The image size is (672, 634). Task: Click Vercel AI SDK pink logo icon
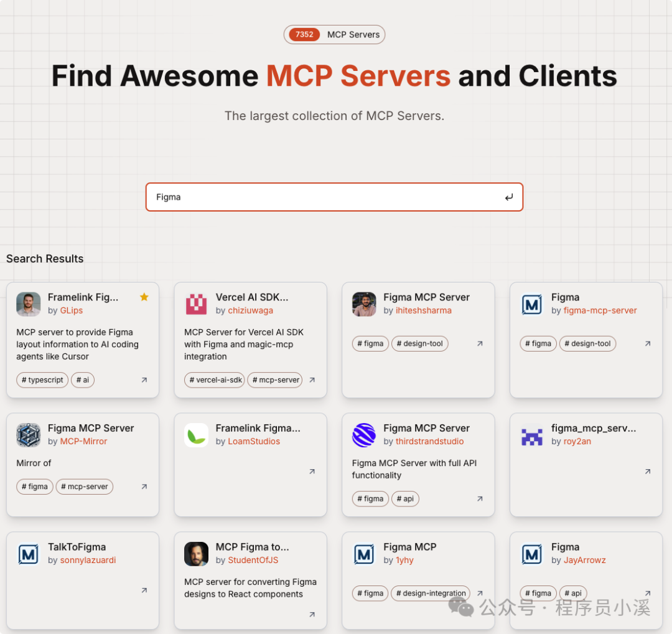coord(196,304)
